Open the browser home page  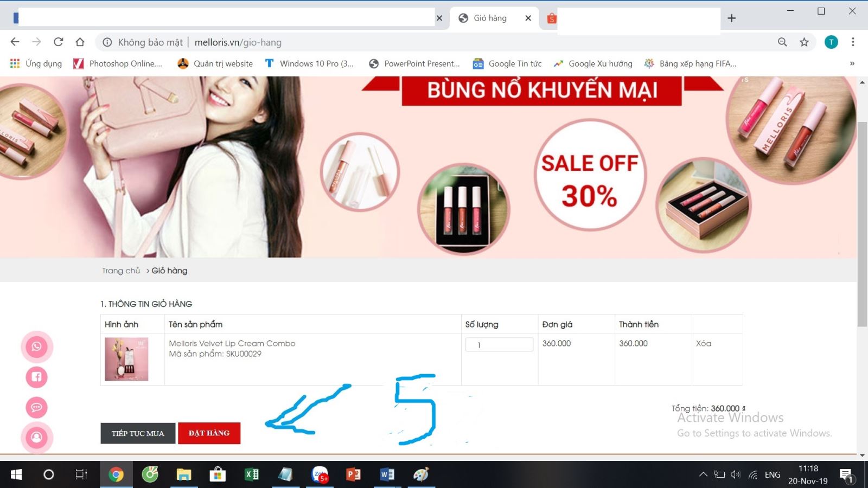80,42
